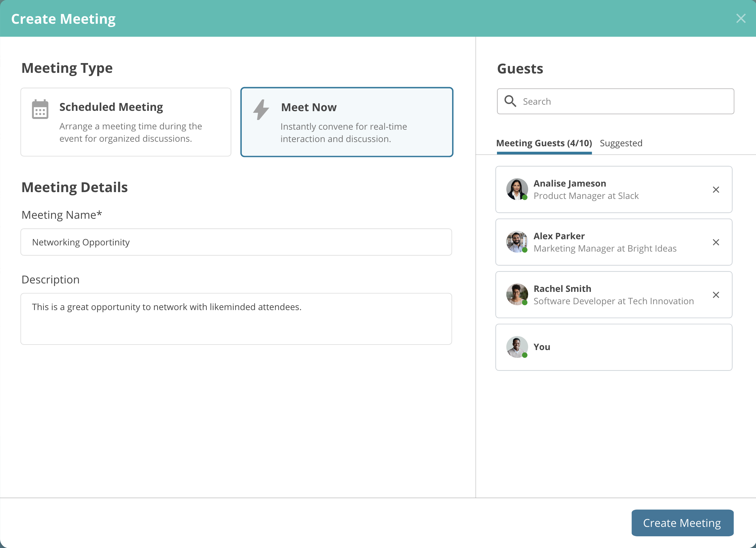Click the Meeting Name* label
Image resolution: width=756 pixels, height=548 pixels.
pyautogui.click(x=62, y=215)
